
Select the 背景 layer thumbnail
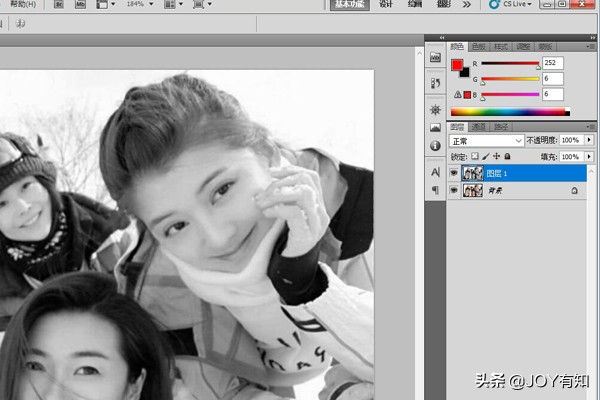(473, 190)
